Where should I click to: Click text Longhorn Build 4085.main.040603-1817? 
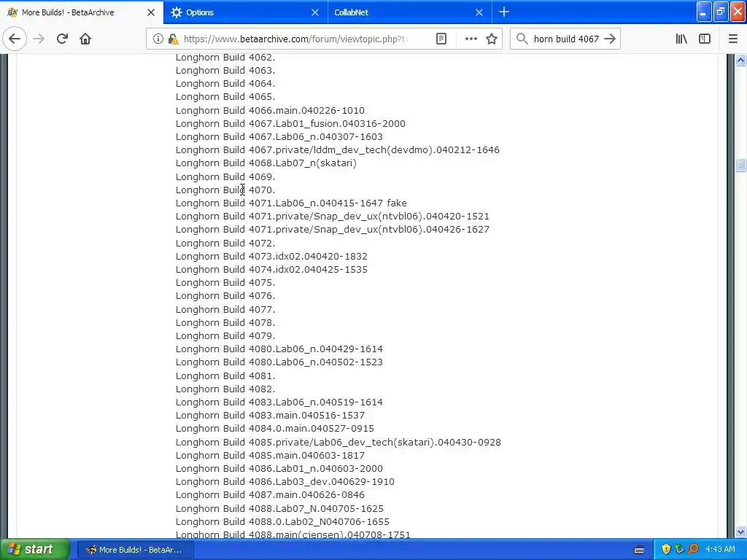point(270,456)
